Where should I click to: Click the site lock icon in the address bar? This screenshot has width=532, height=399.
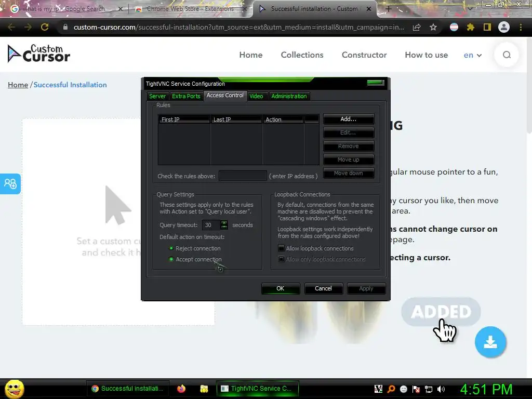pyautogui.click(x=65, y=27)
